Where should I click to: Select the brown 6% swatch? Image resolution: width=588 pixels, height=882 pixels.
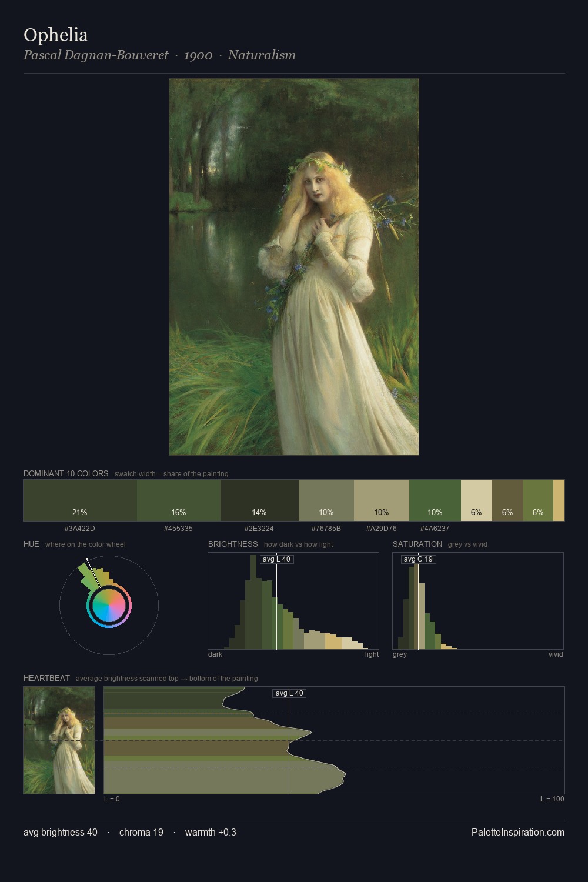[507, 500]
